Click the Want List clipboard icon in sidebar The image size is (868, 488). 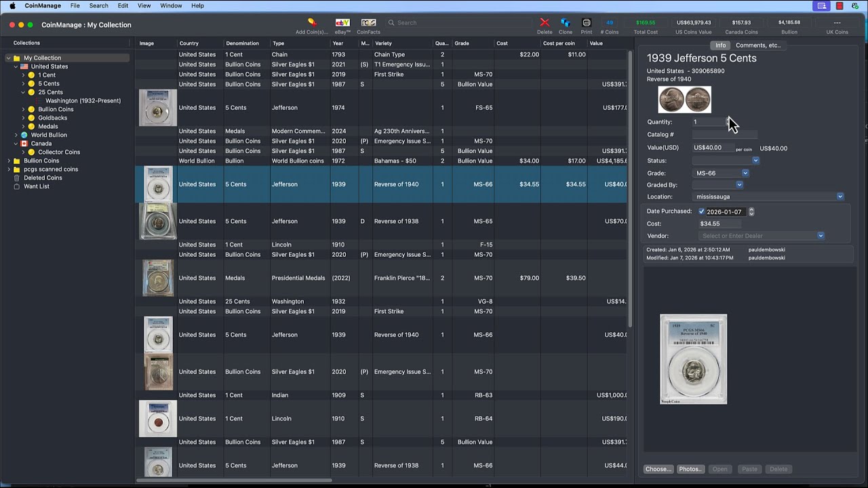[x=17, y=186]
